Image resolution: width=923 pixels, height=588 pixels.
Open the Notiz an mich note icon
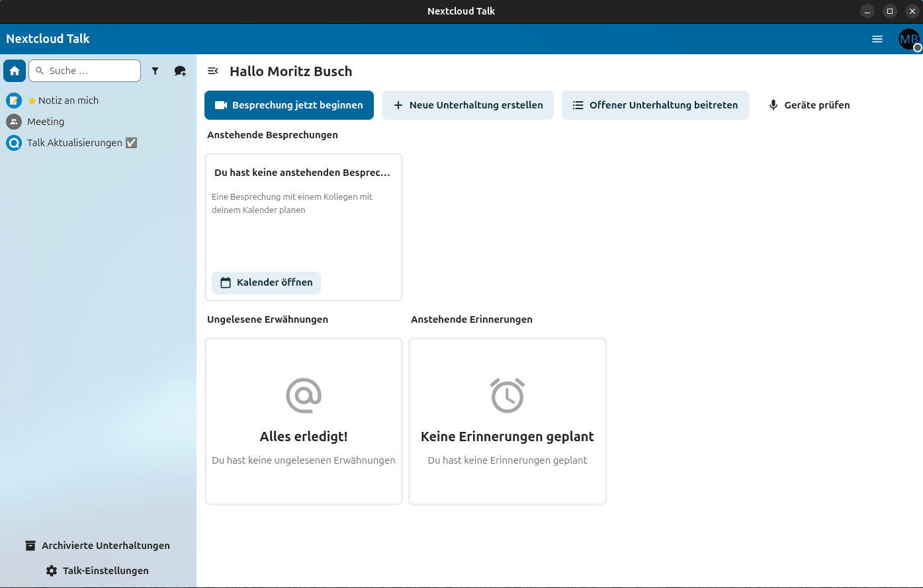click(14, 100)
